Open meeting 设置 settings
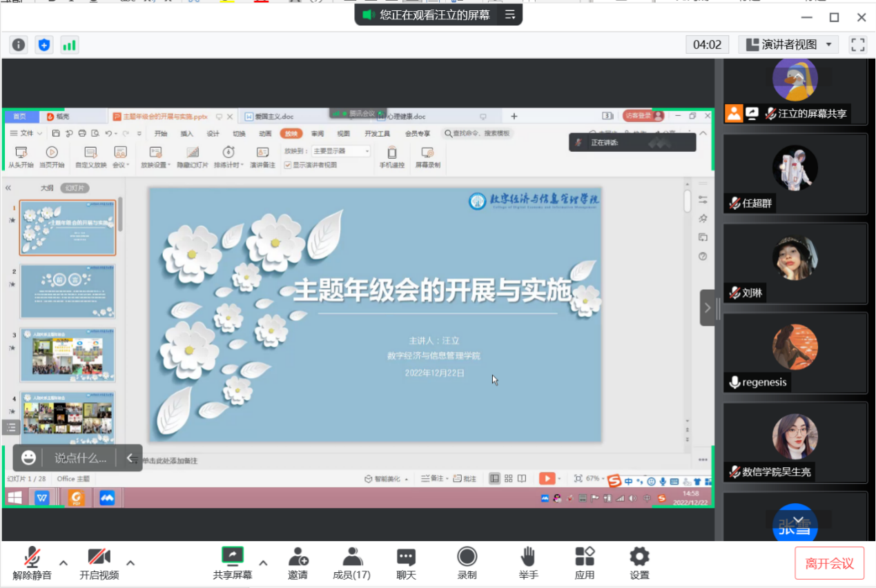This screenshot has width=876, height=588. click(x=639, y=562)
